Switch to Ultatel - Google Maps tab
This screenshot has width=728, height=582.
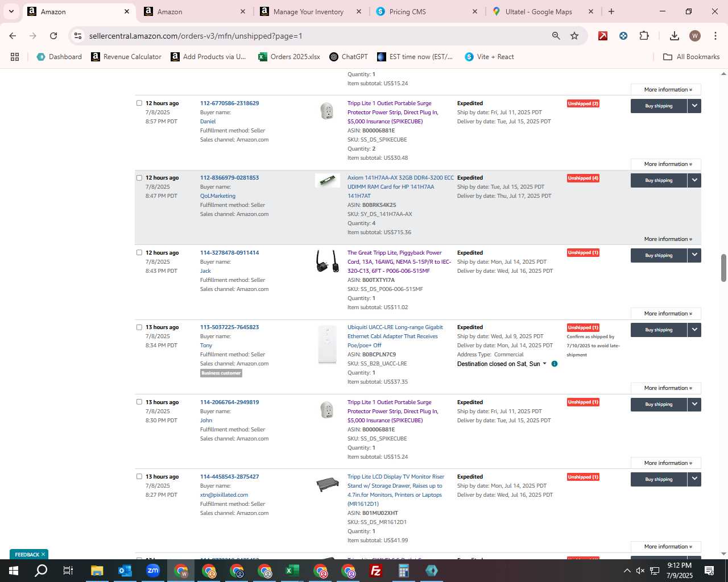543,11
